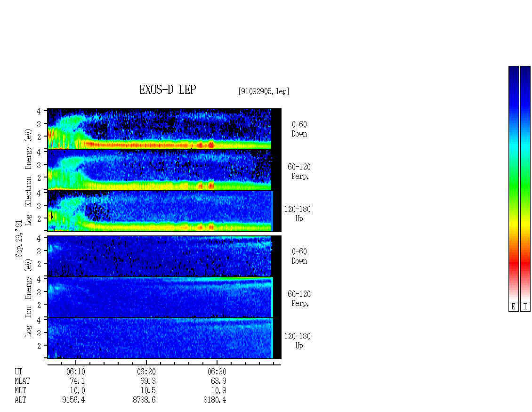Click the ALT value 8180.4
Viewport: 532px width, 412px height.
click(215, 400)
